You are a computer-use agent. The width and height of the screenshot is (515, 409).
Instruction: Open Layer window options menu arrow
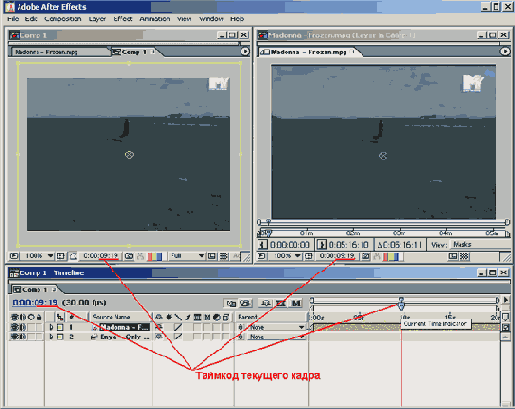(505, 51)
